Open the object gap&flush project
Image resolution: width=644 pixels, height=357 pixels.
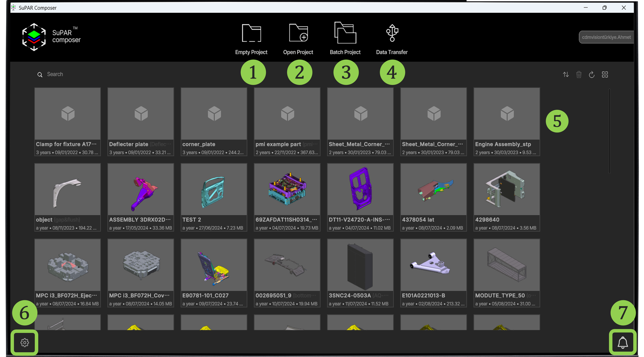(x=68, y=197)
